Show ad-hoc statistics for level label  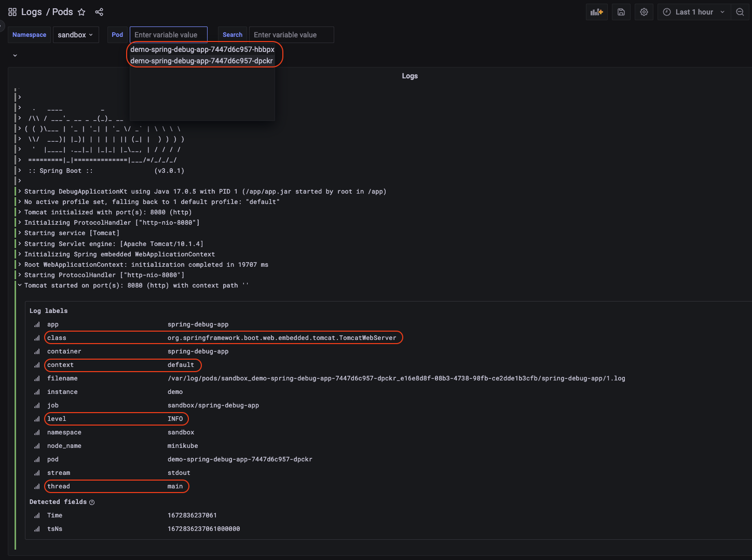[37, 419]
